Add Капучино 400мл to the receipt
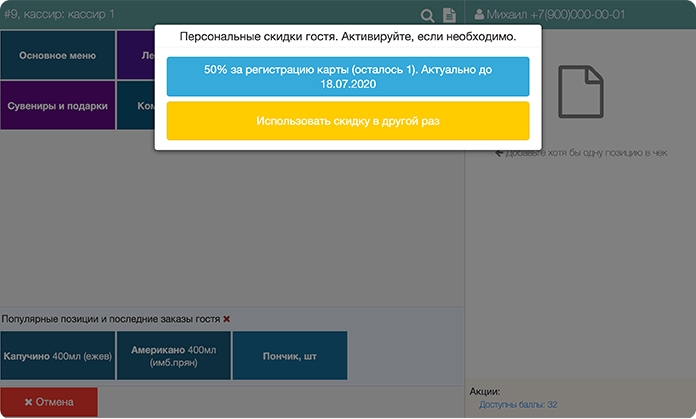The width and height of the screenshot is (696, 419). pos(57,355)
